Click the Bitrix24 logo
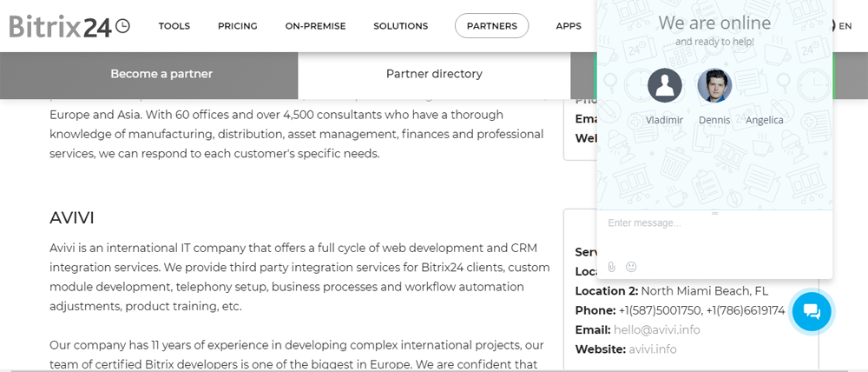This screenshot has width=868, height=372. (x=69, y=26)
